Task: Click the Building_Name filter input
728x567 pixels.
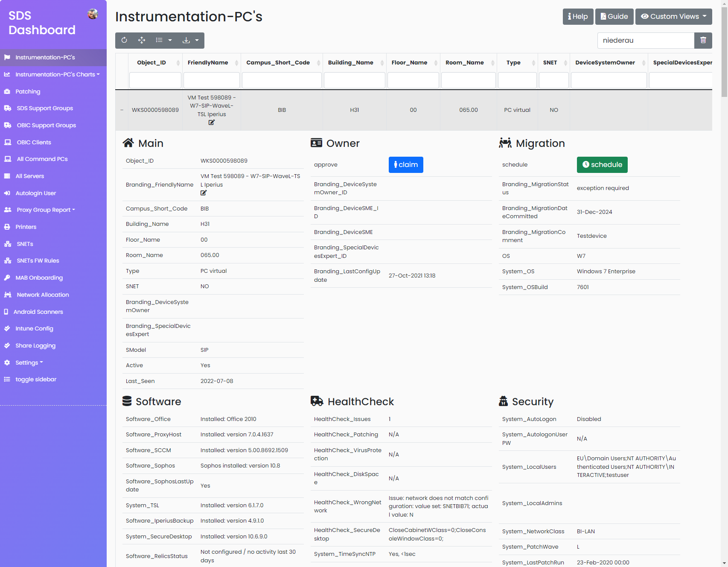Action: click(355, 80)
